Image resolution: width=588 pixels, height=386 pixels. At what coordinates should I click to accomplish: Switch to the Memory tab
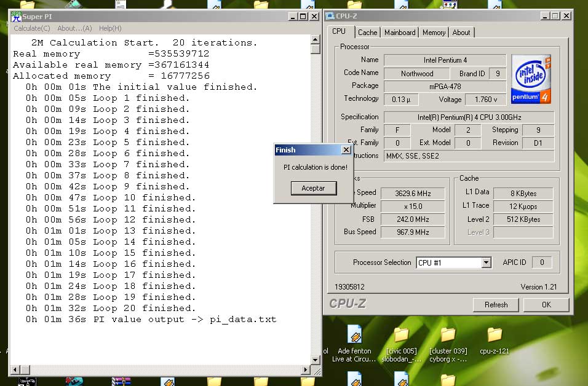pos(434,33)
